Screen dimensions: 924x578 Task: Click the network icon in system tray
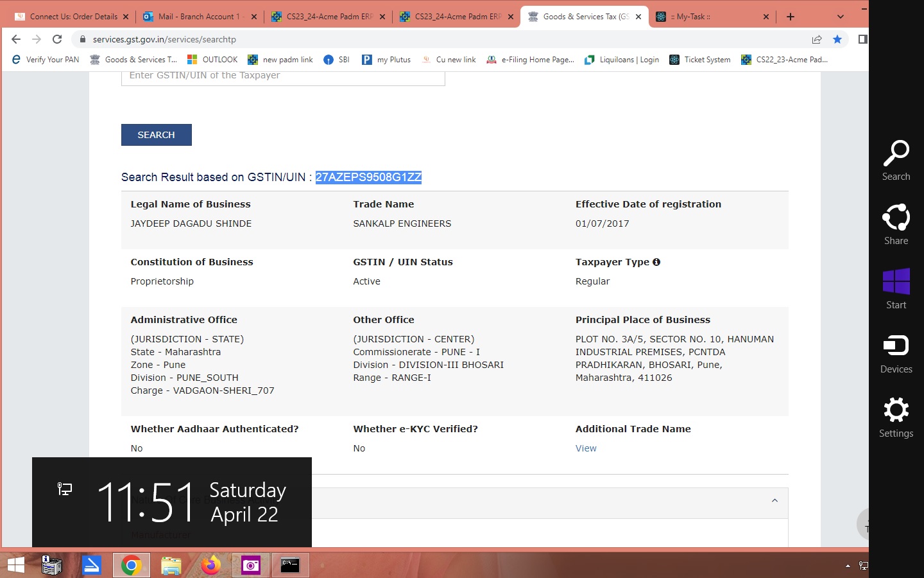[863, 566]
